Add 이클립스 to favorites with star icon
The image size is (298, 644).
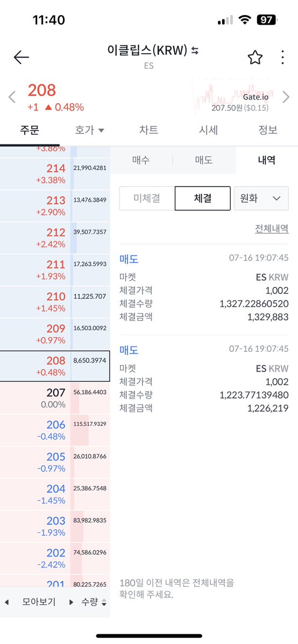[x=255, y=57]
